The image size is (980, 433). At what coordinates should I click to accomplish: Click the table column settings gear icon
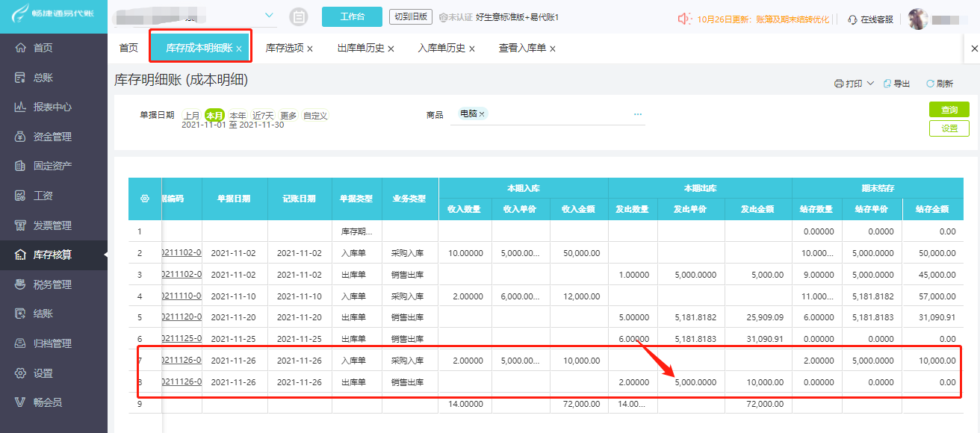click(x=145, y=199)
